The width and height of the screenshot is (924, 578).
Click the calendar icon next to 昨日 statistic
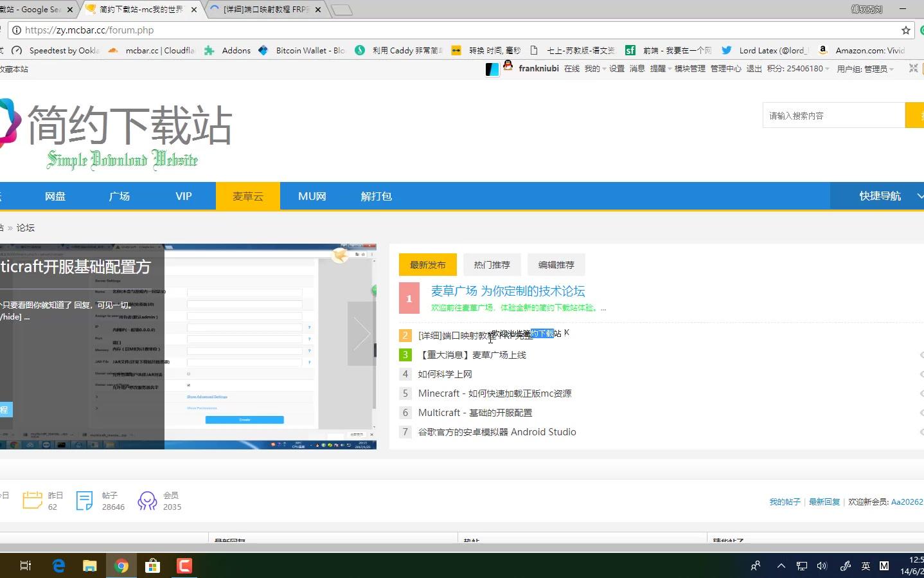click(32, 500)
